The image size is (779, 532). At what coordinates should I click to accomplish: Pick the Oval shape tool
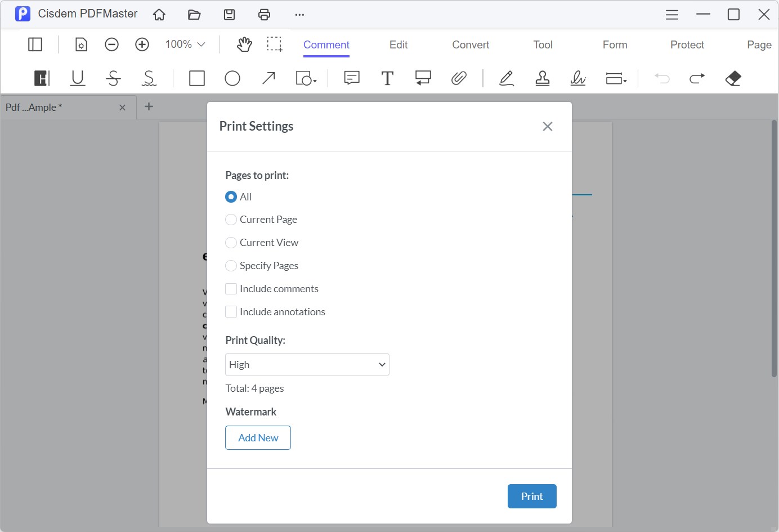click(232, 78)
